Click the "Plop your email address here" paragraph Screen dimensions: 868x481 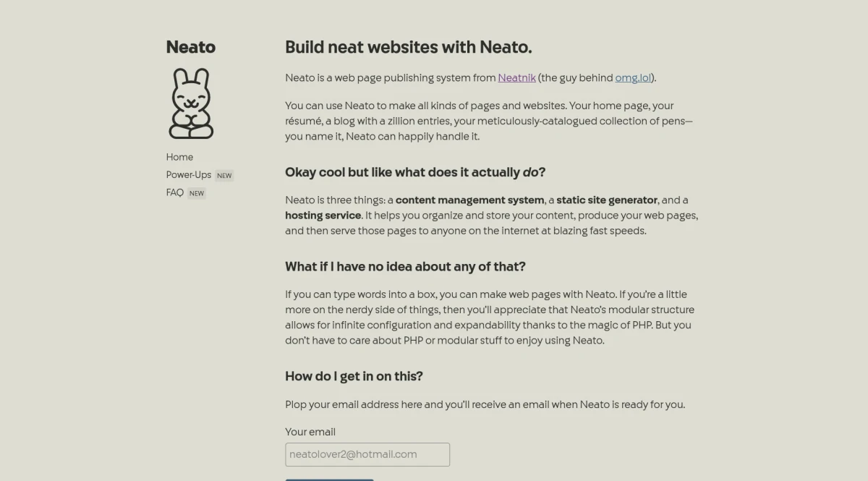(485, 404)
